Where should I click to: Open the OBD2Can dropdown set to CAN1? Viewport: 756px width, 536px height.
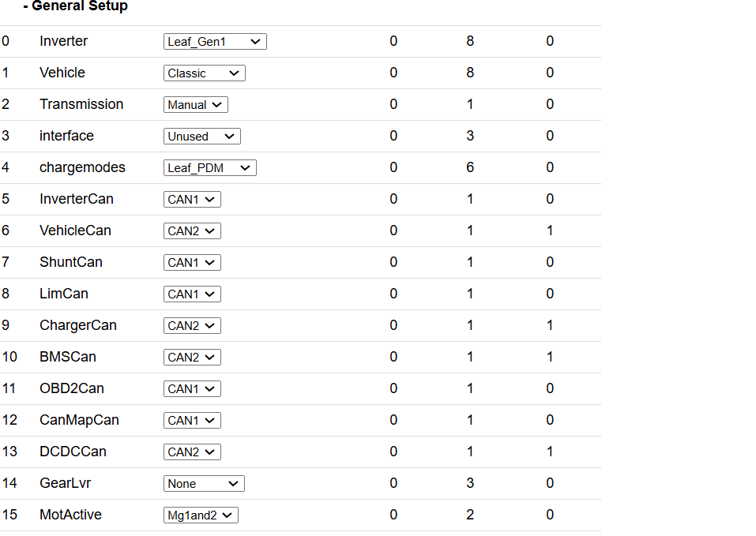coord(192,389)
